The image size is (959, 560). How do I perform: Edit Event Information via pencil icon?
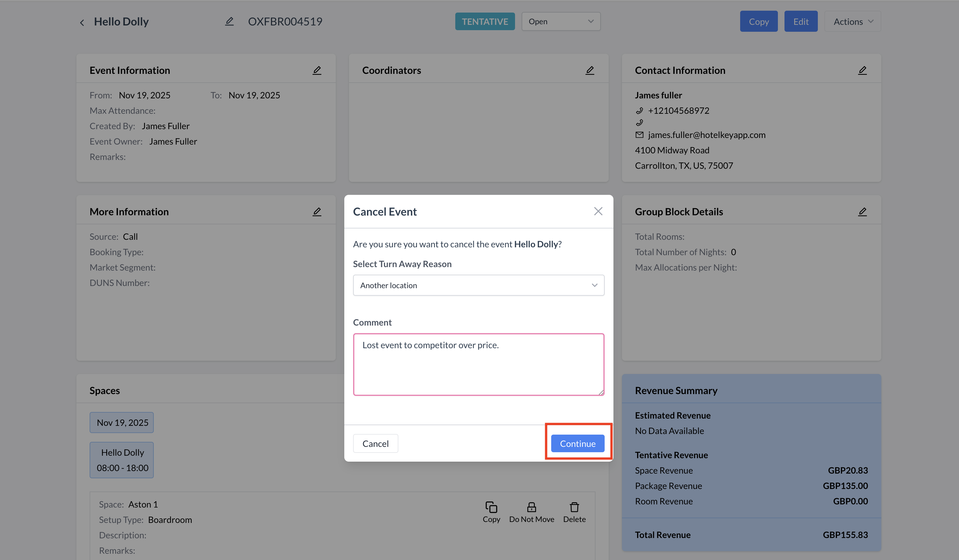pos(317,70)
